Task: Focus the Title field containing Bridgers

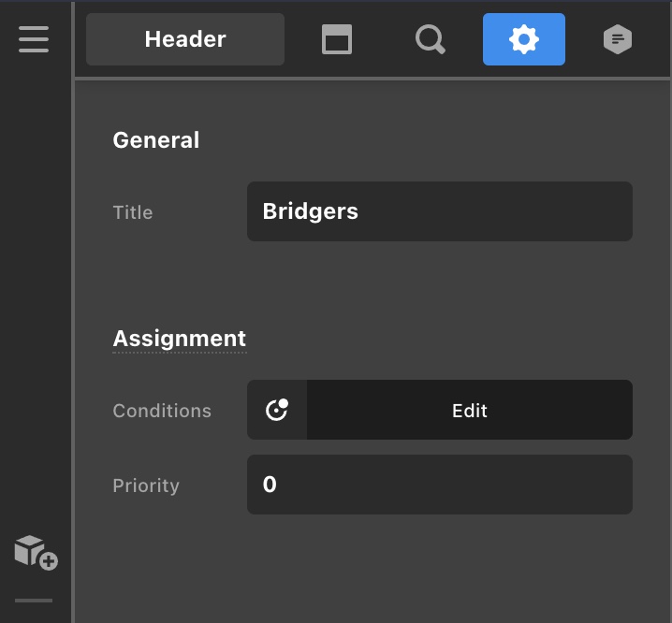Action: coord(440,211)
